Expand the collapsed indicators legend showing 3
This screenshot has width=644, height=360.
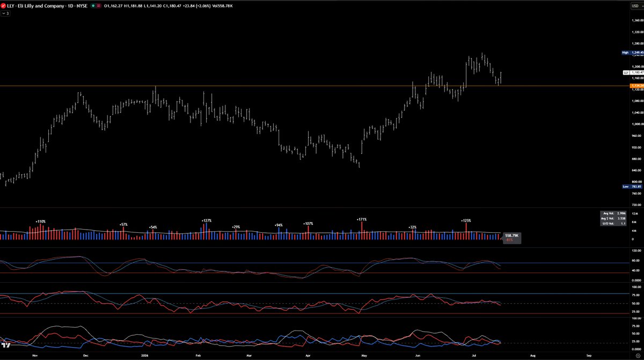click(x=5, y=13)
